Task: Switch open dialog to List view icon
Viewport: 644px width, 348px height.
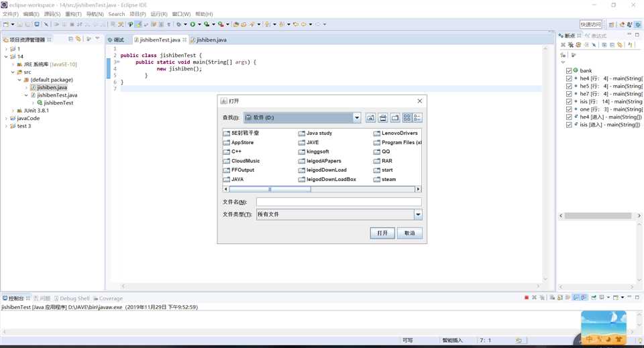Action: (407, 117)
